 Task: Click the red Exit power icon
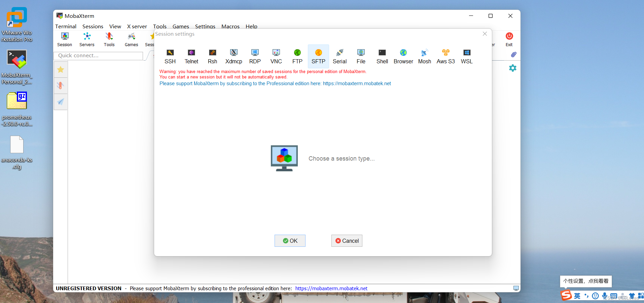click(x=509, y=36)
